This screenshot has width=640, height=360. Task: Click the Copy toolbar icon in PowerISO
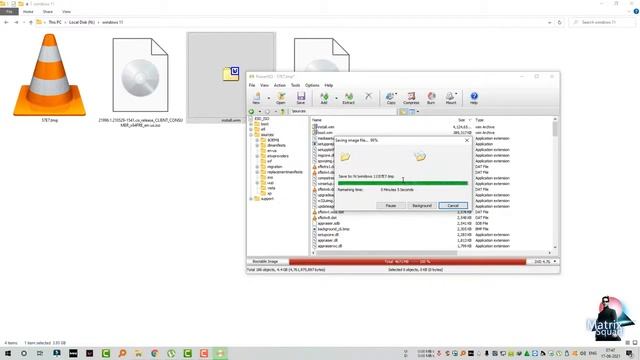coord(391,98)
